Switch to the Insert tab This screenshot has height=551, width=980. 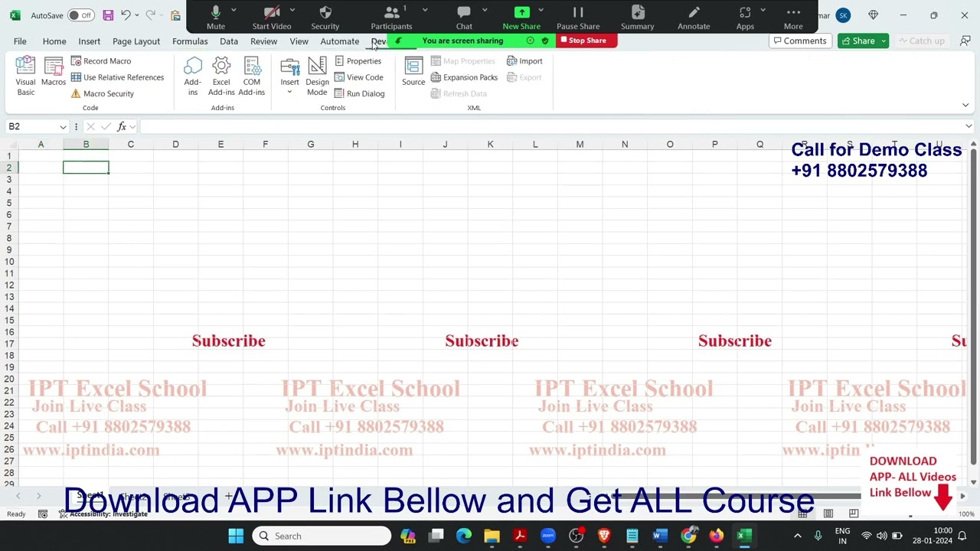tap(89, 41)
